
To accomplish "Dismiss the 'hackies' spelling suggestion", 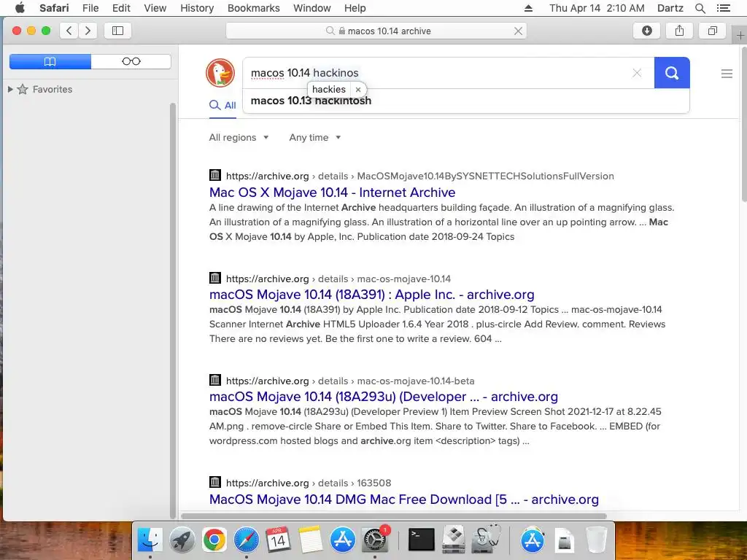I will point(358,90).
